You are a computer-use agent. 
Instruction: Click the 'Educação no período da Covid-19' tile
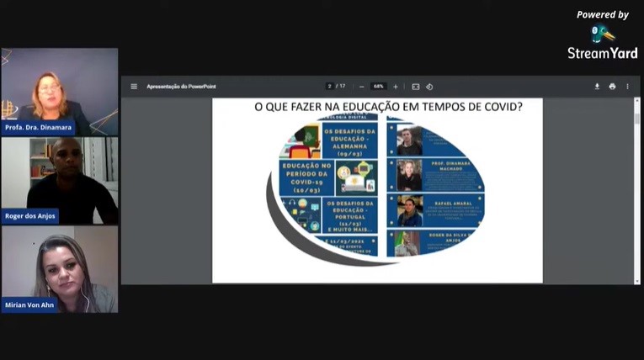pos(306,178)
